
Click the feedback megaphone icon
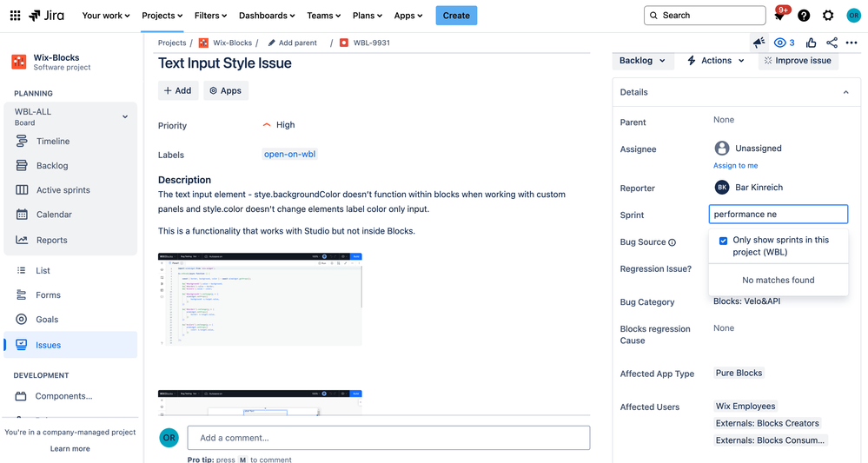click(x=759, y=43)
